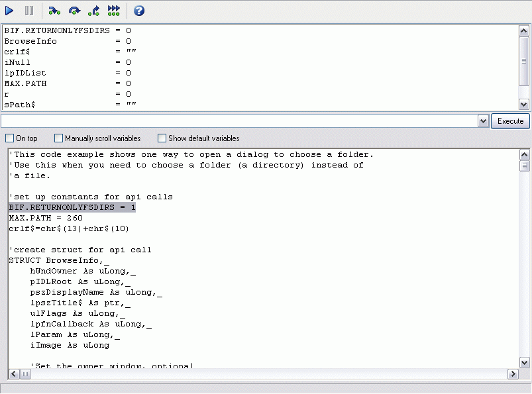This screenshot has height=394, width=532.
Task: Open the debugger help
Action: tap(138, 10)
